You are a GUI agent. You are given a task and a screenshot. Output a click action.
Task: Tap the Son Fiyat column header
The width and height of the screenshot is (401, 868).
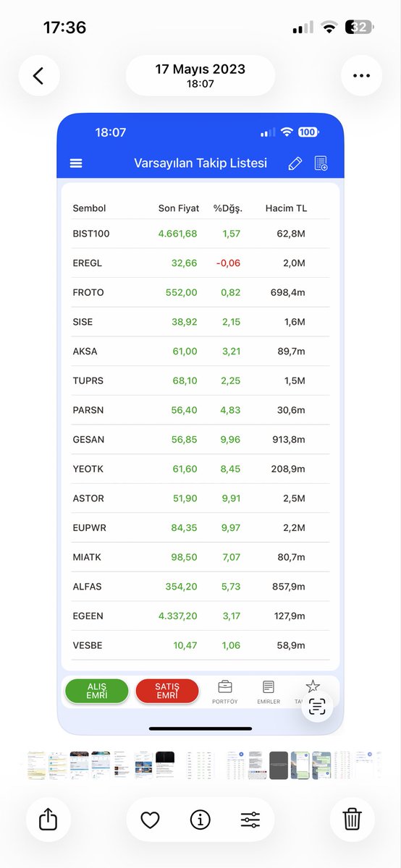[x=179, y=208]
